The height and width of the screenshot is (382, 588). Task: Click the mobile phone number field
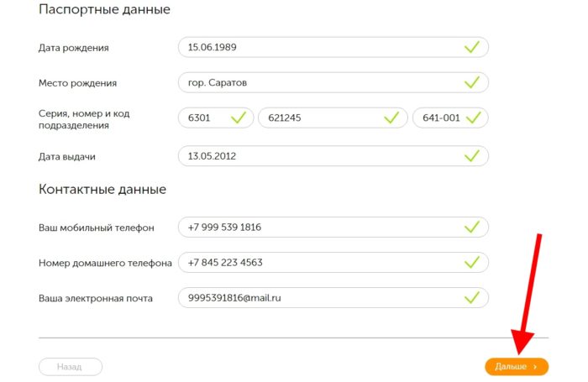pyautogui.click(x=319, y=228)
